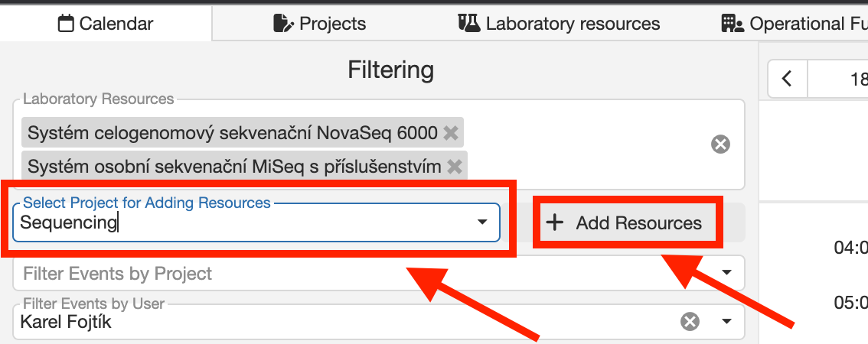Viewport: 868px width, 344px height.
Task: Open the Filter Events by Project dropdown
Action: [x=727, y=273]
